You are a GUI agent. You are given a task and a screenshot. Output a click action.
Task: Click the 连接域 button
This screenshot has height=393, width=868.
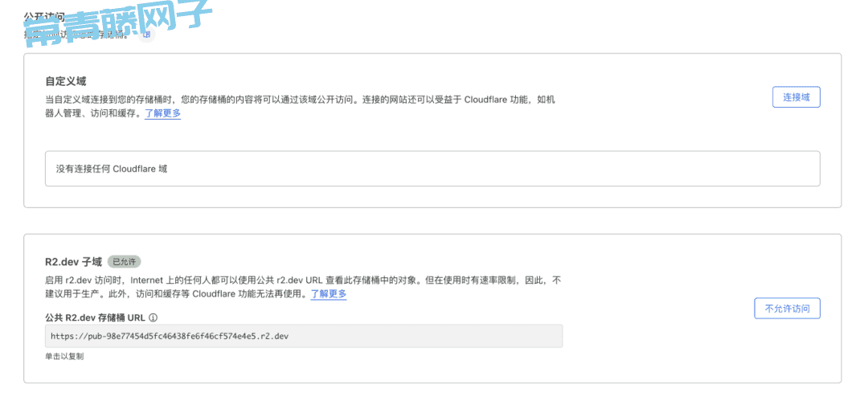click(796, 97)
